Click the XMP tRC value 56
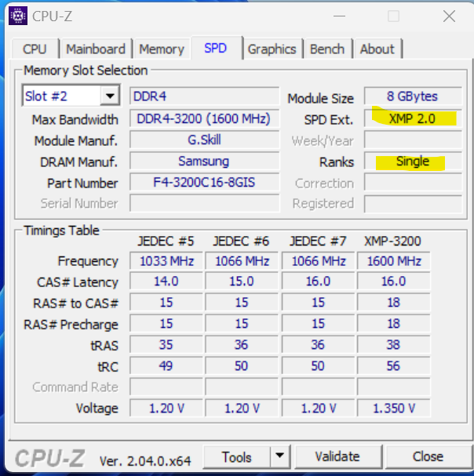This screenshot has width=474, height=476. click(x=394, y=365)
